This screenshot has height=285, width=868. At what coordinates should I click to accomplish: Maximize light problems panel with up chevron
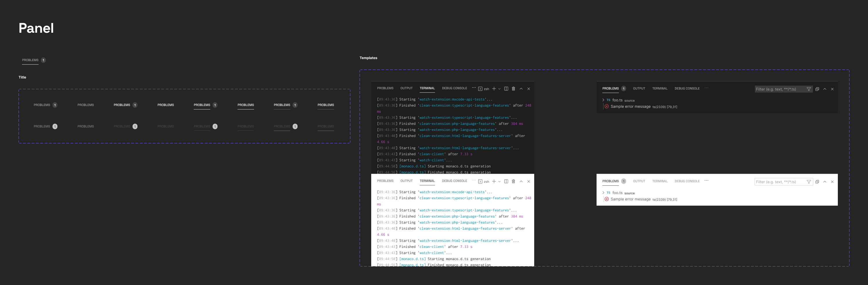[x=825, y=182]
